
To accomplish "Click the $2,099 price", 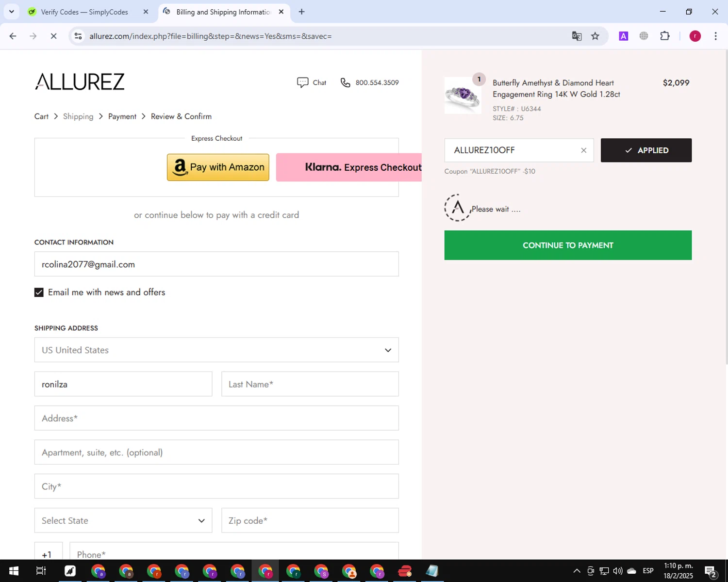I will click(676, 82).
